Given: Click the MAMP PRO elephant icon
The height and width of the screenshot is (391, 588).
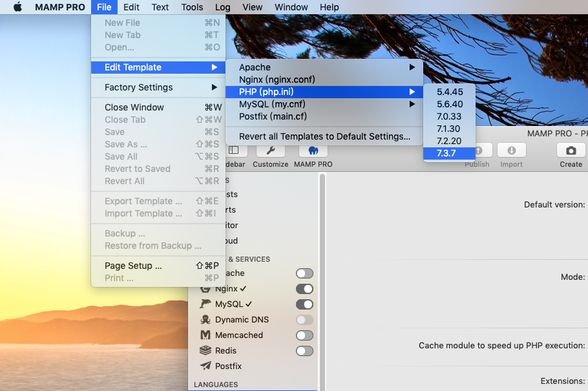Looking at the screenshot, I should (x=313, y=151).
